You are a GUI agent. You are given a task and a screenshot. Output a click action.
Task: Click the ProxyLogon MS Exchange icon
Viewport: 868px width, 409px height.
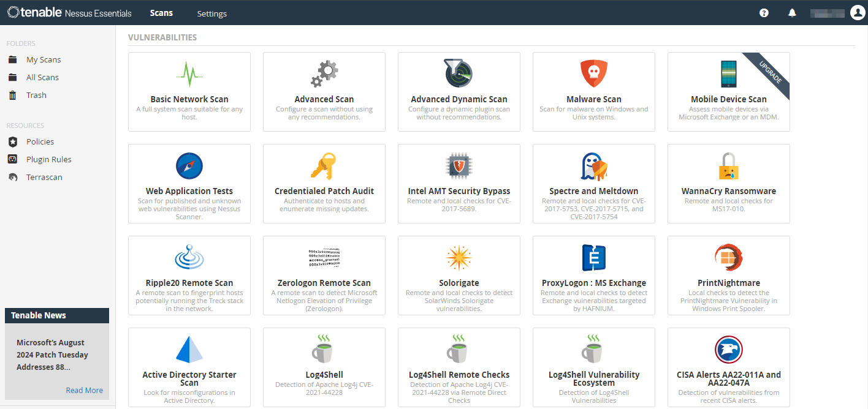coord(593,258)
